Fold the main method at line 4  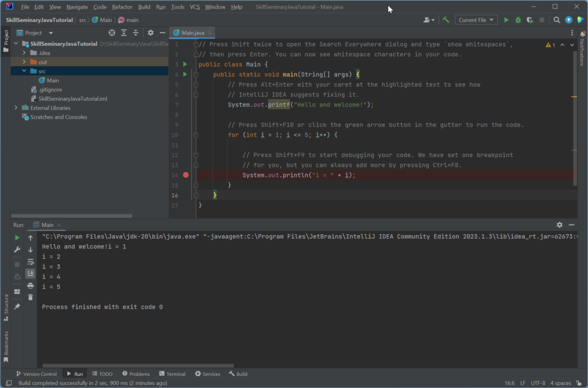196,75
